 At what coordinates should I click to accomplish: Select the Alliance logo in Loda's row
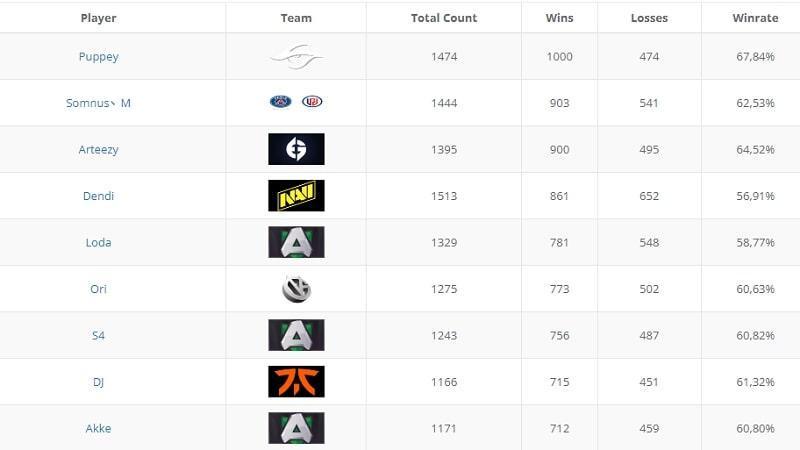tap(296, 242)
